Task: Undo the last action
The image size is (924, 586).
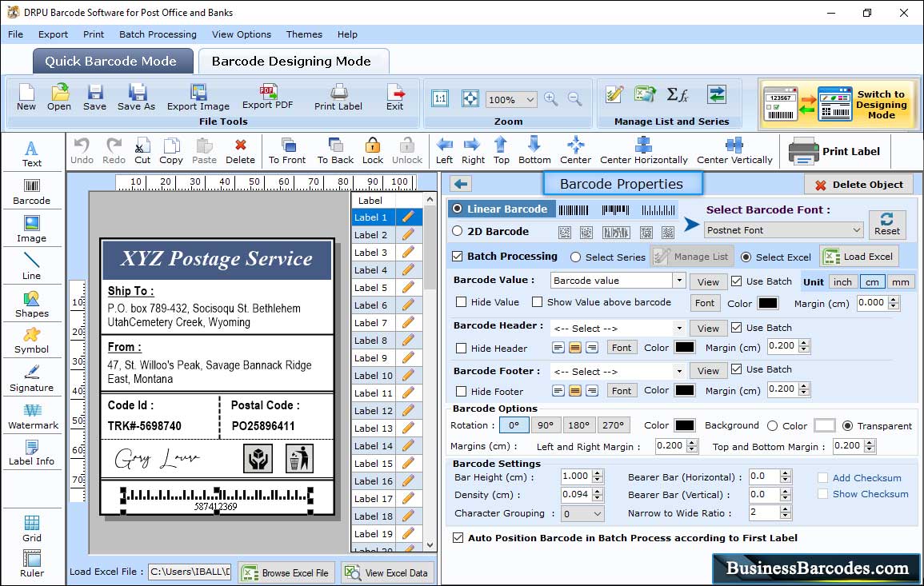Action: point(82,151)
